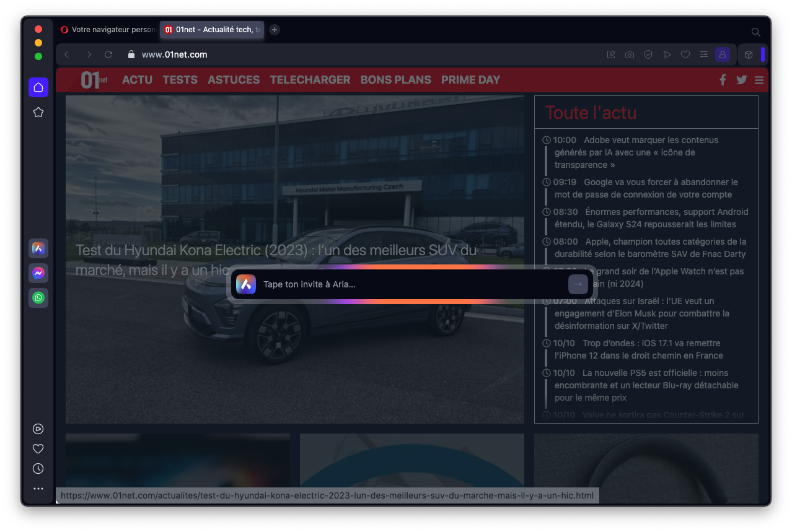Submit the Aria prompt with arrow button

pyautogui.click(x=578, y=284)
